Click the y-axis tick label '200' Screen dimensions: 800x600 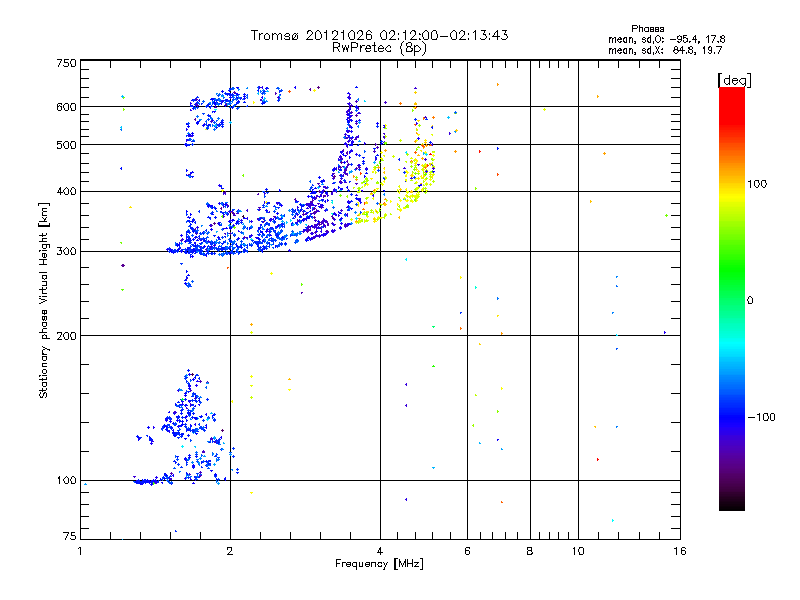pos(66,336)
